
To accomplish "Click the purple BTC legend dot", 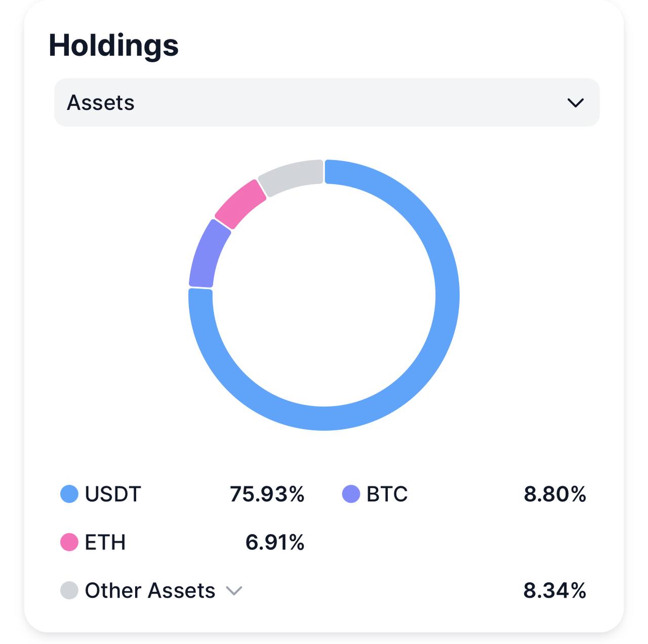I will coord(351,494).
